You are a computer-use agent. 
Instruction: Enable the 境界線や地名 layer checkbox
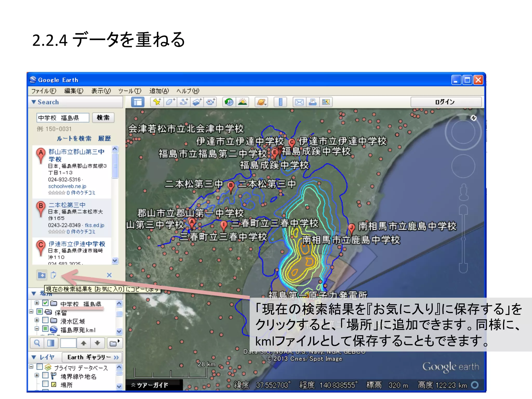[45, 375]
